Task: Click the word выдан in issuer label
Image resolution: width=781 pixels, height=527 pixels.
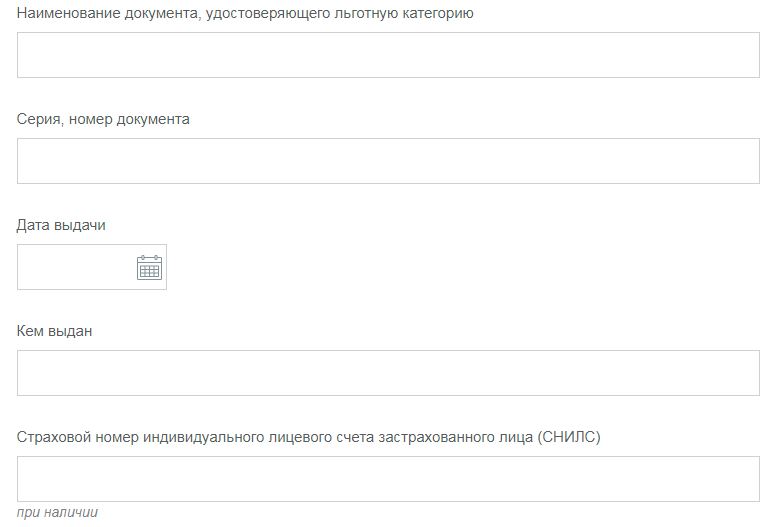Action: (x=70, y=331)
